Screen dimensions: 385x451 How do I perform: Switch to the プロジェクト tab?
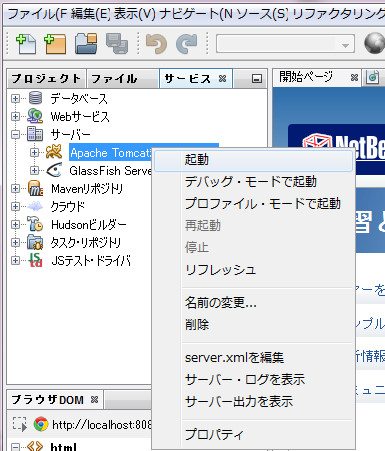click(x=46, y=79)
